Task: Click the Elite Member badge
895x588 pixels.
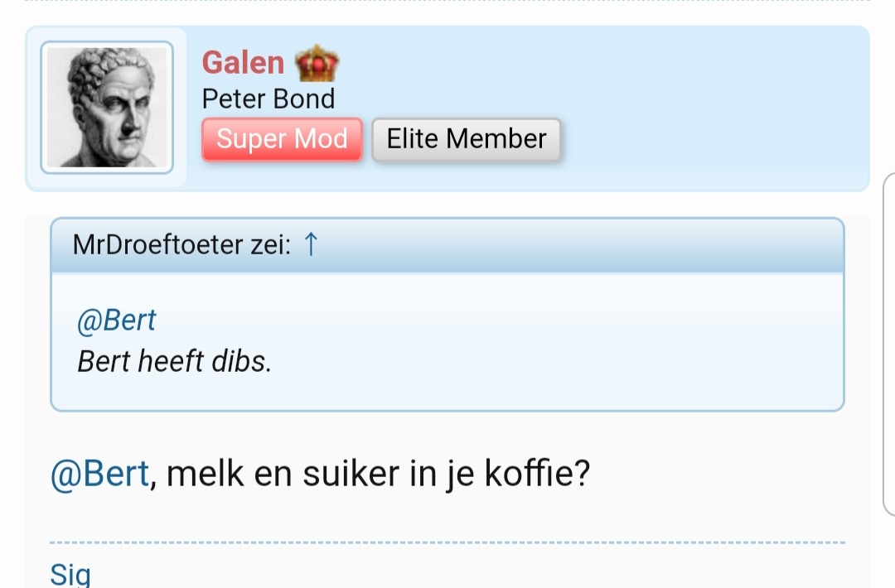Action: tap(466, 139)
